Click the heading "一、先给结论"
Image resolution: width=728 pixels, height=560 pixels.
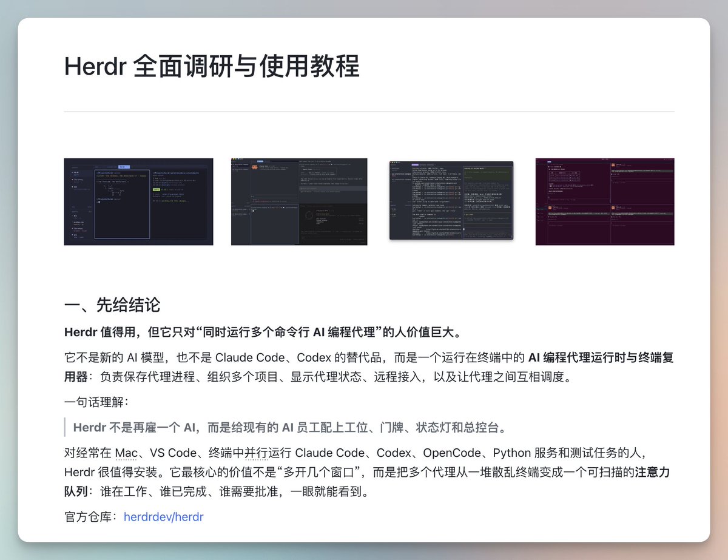[x=112, y=305]
